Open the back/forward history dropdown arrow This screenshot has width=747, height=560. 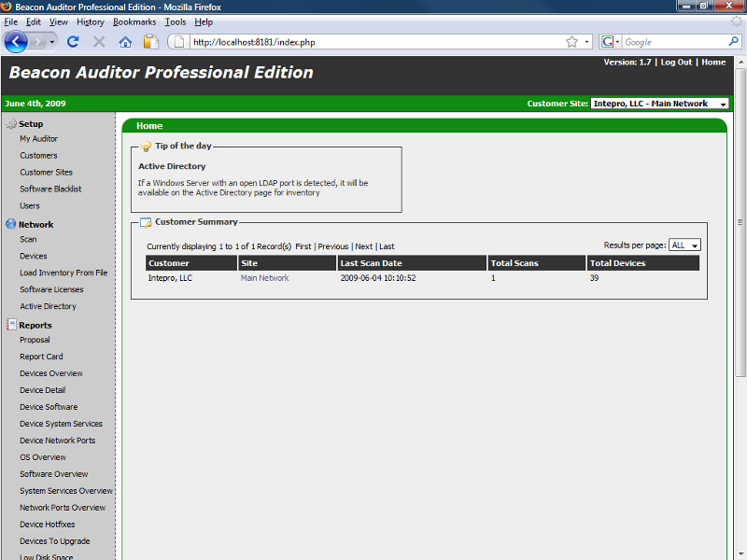(x=52, y=42)
